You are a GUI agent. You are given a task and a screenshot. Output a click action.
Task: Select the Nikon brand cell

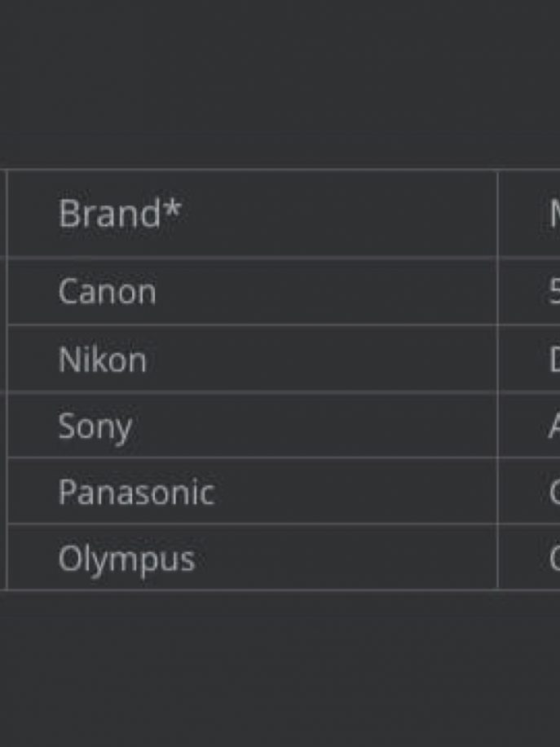[103, 360]
